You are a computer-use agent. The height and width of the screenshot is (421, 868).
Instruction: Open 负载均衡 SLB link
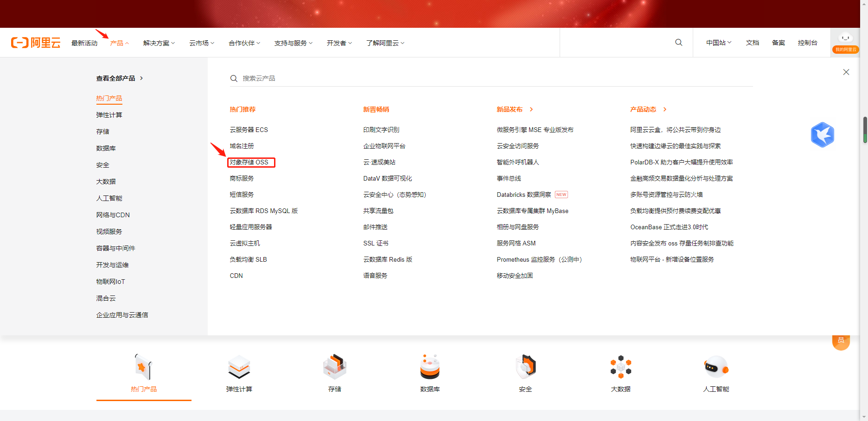tap(248, 259)
